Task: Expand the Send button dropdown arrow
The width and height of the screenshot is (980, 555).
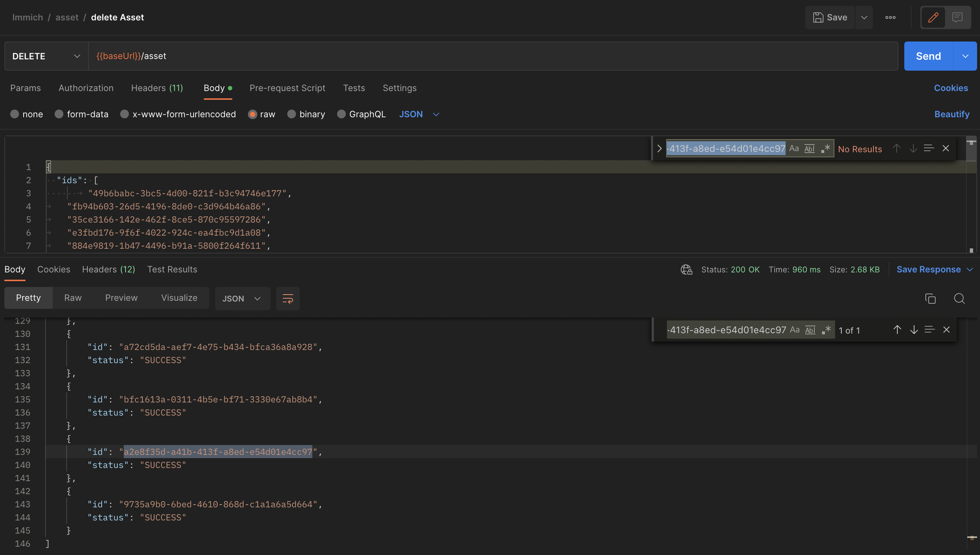Action: tap(965, 56)
